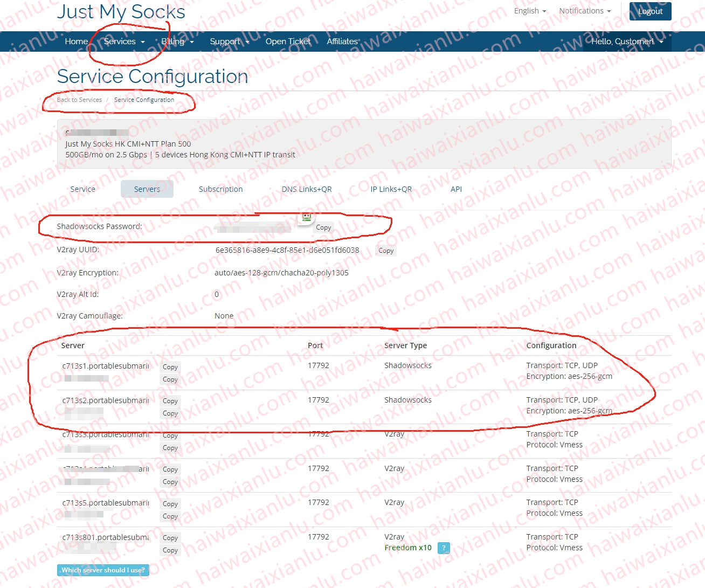
Task: Copy the IP address below c713s3 hostname
Action: [170, 448]
